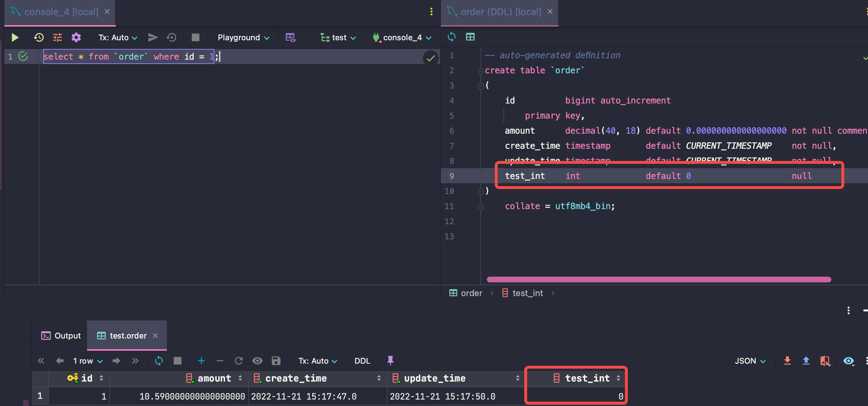Open the test schema selector
Image resolution: width=868 pixels, height=406 pixels.
(x=338, y=37)
